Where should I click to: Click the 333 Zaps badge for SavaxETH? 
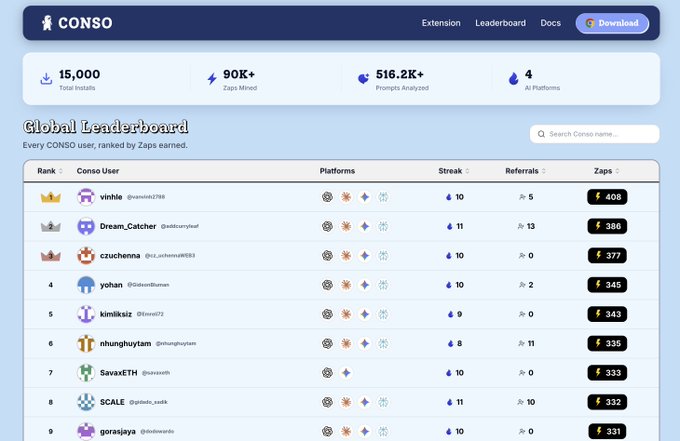coord(607,373)
